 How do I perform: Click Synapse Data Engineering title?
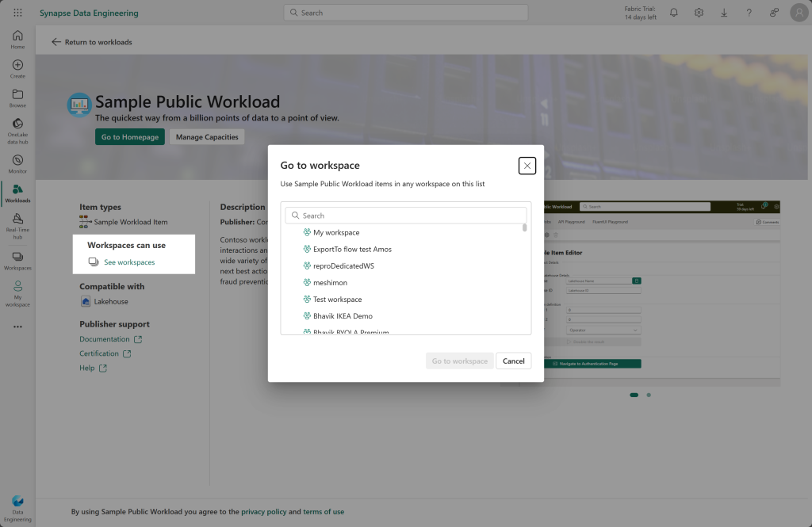pyautogui.click(x=89, y=13)
